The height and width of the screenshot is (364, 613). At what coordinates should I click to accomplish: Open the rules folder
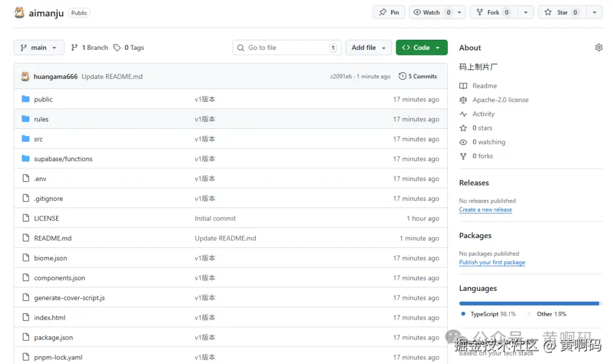coord(41,119)
